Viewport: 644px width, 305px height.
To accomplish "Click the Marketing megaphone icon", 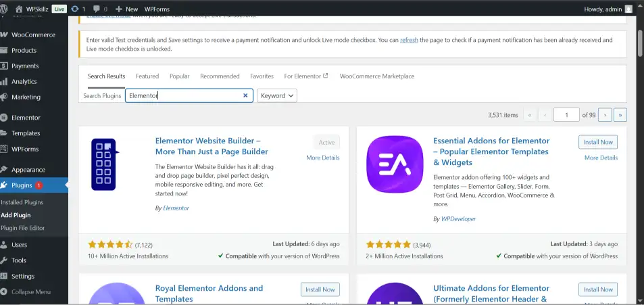I will point(3,97).
